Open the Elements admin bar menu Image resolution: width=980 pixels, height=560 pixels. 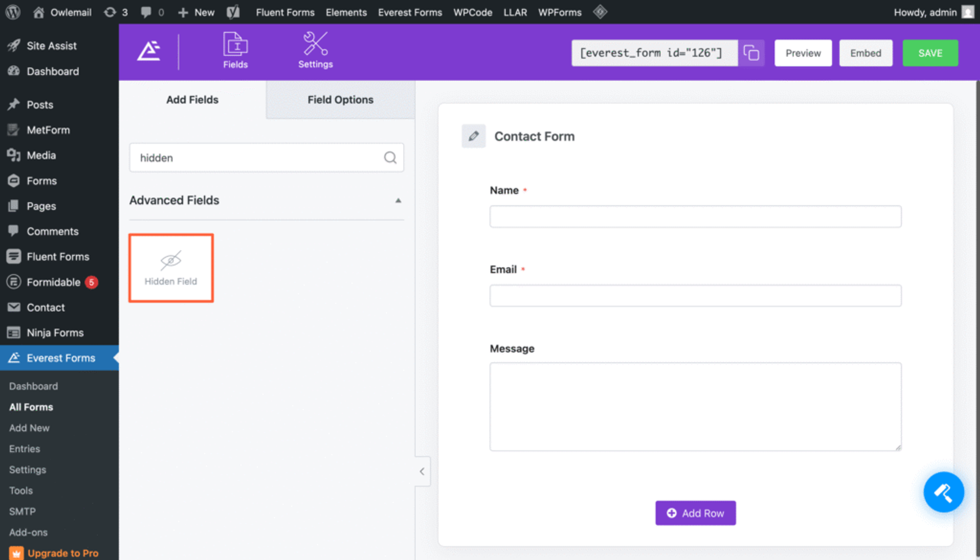coord(346,12)
